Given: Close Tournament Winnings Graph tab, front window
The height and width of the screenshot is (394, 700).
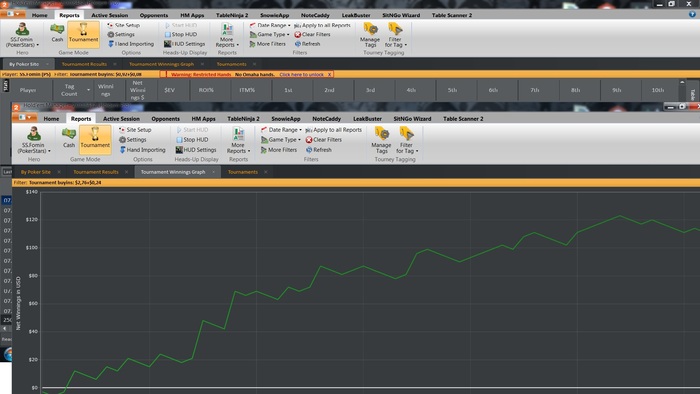Looking at the screenshot, I should click(x=213, y=172).
